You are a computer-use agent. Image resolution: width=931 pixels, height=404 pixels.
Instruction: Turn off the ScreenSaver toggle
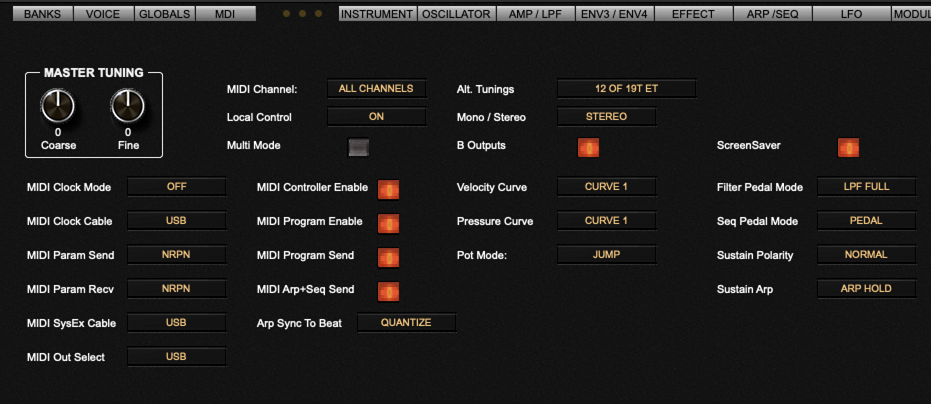848,147
